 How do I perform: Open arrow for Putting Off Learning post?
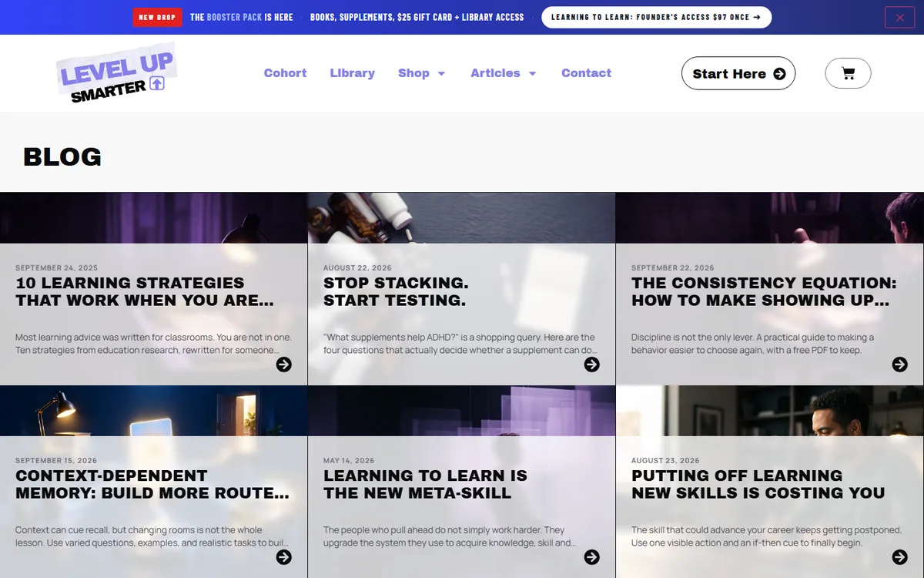[x=900, y=557]
